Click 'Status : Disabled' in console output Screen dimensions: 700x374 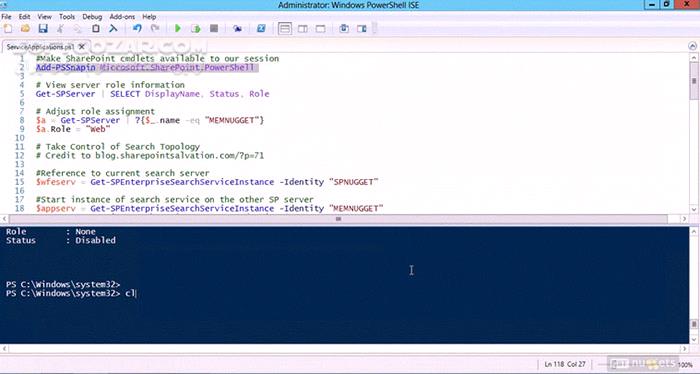[61, 240]
